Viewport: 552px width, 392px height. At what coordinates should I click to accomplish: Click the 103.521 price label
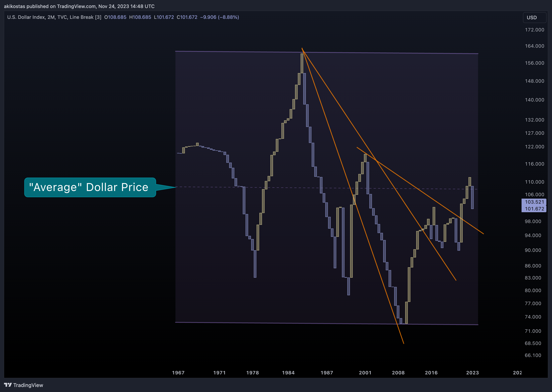pyautogui.click(x=534, y=202)
